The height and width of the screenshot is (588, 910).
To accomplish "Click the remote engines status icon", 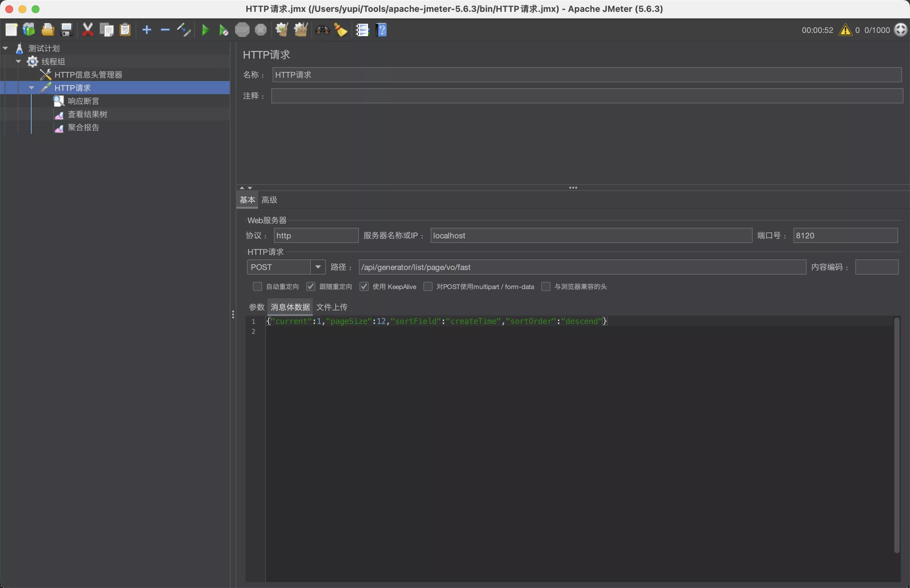I will click(900, 30).
